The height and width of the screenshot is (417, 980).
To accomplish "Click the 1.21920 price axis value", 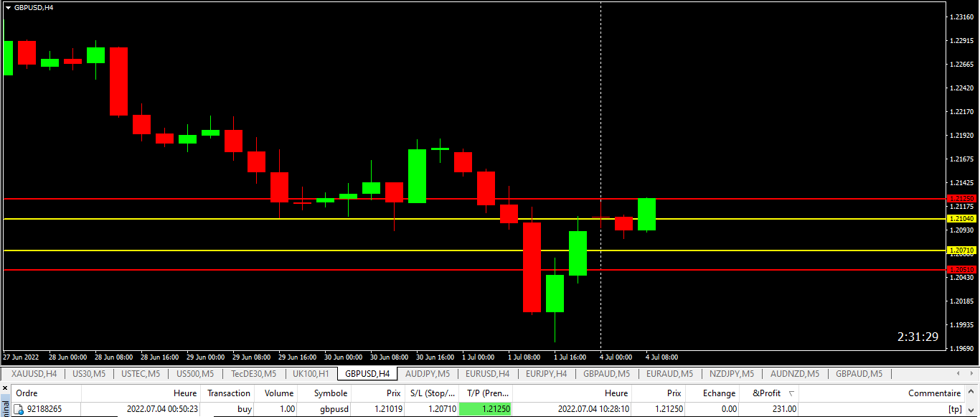I will click(x=961, y=135).
